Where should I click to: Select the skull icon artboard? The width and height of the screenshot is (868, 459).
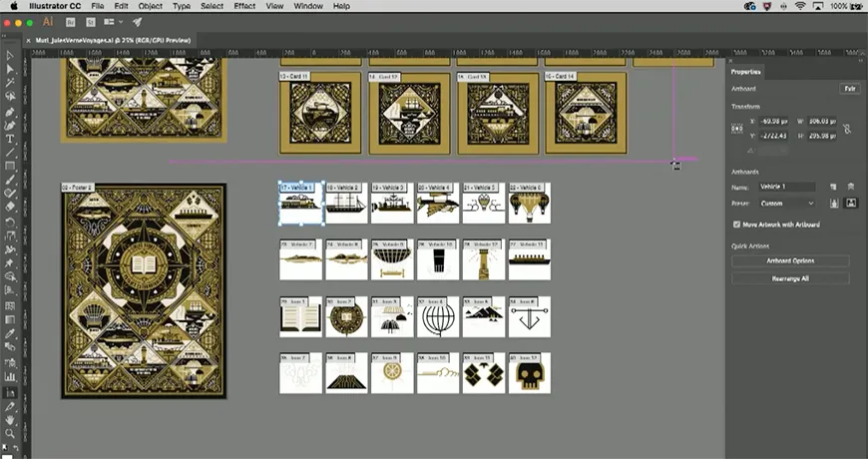(x=530, y=373)
